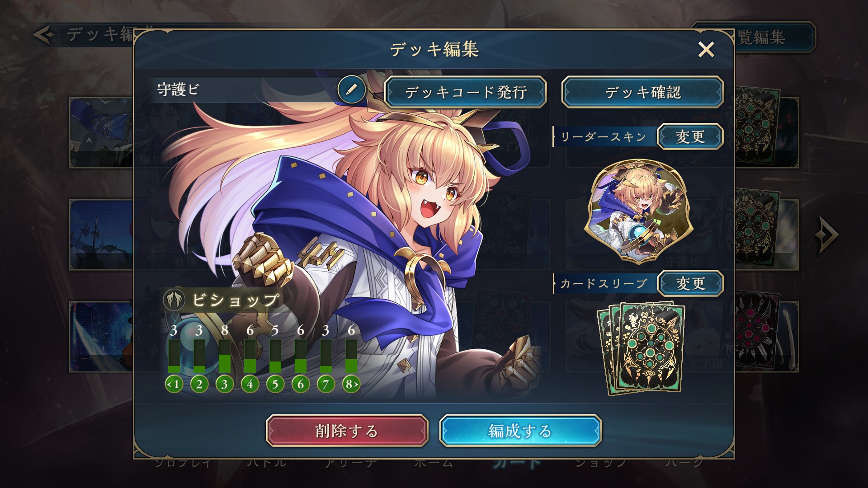Click デッキコード発行 button

[466, 92]
